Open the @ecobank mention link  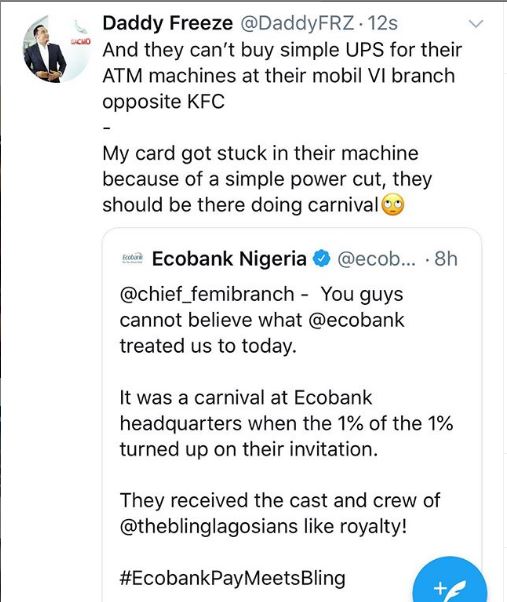pos(356,320)
